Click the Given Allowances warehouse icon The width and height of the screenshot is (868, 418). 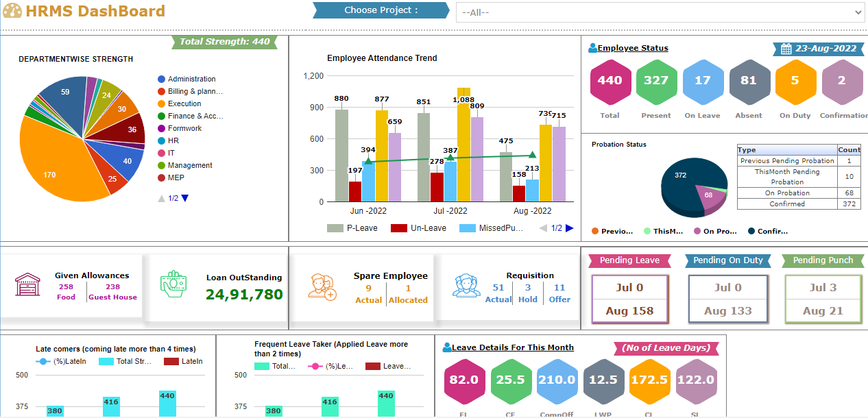click(28, 284)
